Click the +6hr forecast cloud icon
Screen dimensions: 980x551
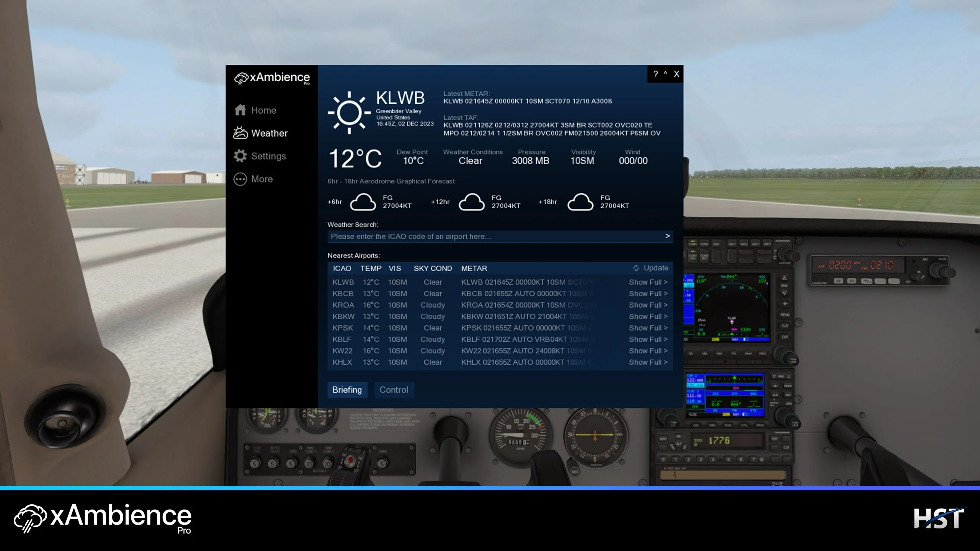[x=363, y=202]
